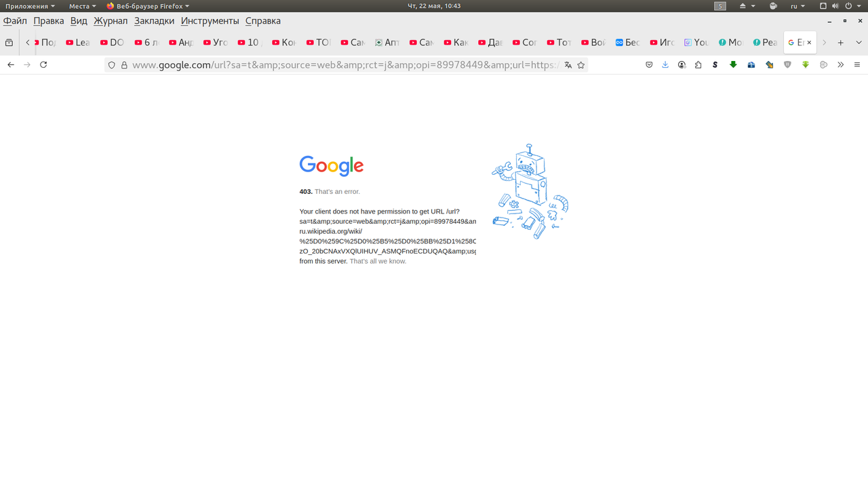The width and height of the screenshot is (868, 488).
Task: Switch to the 'Уго' YouTube tab
Action: coord(216,42)
